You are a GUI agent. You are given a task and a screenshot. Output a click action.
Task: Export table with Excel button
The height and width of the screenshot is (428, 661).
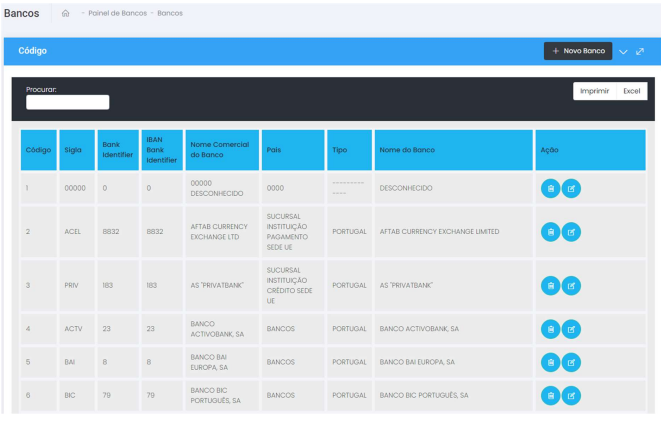pos(631,91)
